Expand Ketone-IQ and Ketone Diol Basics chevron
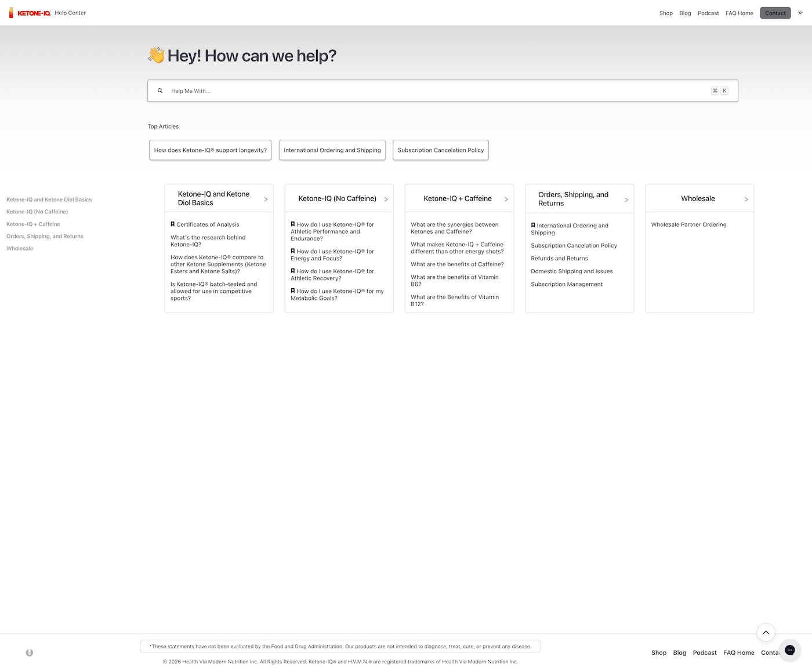 coord(266,199)
